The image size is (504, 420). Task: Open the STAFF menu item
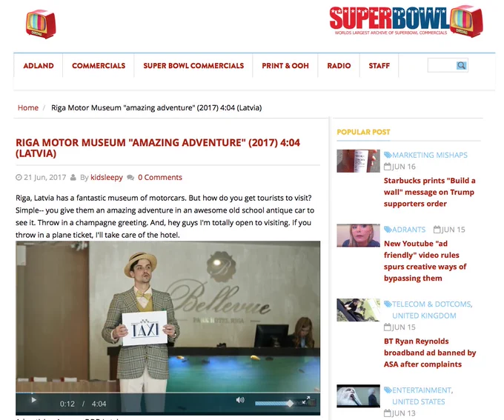point(379,65)
